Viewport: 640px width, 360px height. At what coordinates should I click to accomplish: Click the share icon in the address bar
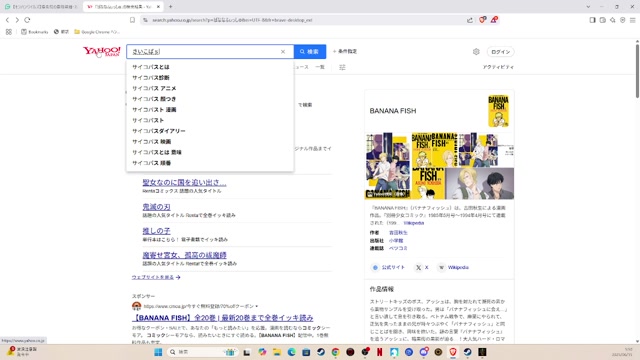point(470,20)
